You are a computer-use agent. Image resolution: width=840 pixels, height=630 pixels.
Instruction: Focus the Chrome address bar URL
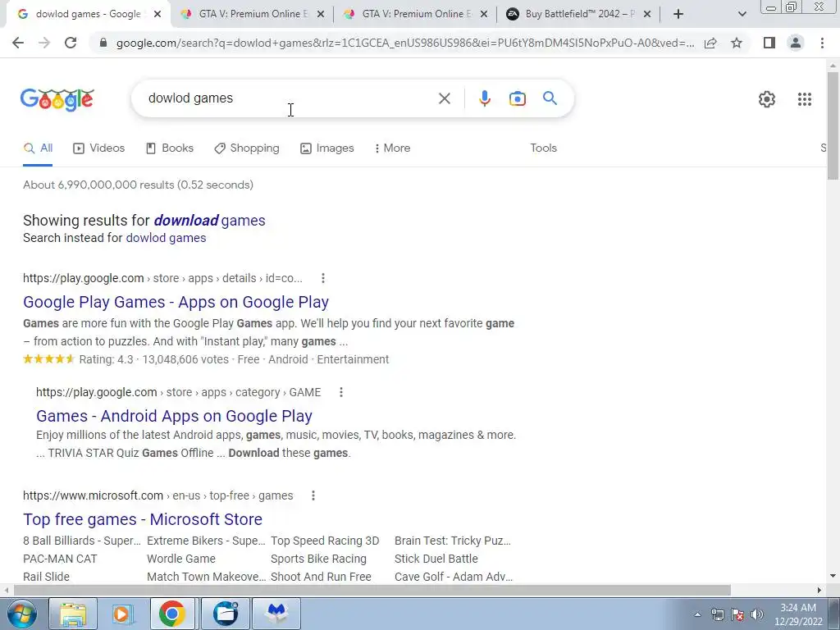click(405, 43)
